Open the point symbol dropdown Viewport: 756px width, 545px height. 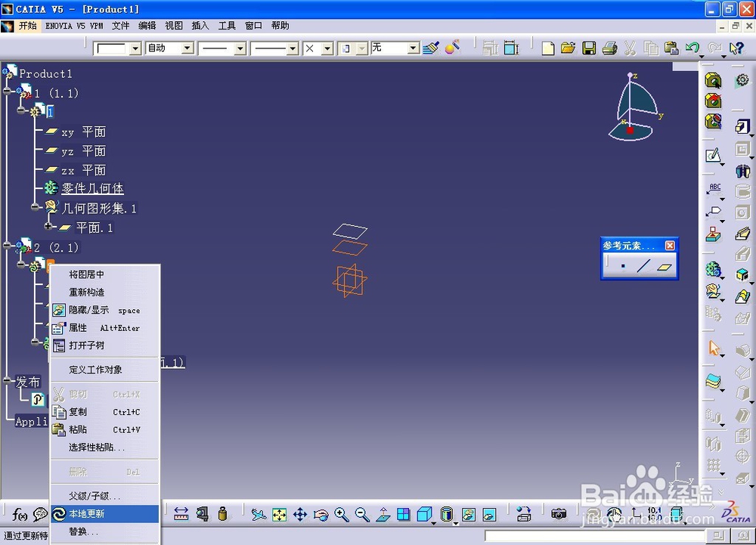[x=327, y=48]
